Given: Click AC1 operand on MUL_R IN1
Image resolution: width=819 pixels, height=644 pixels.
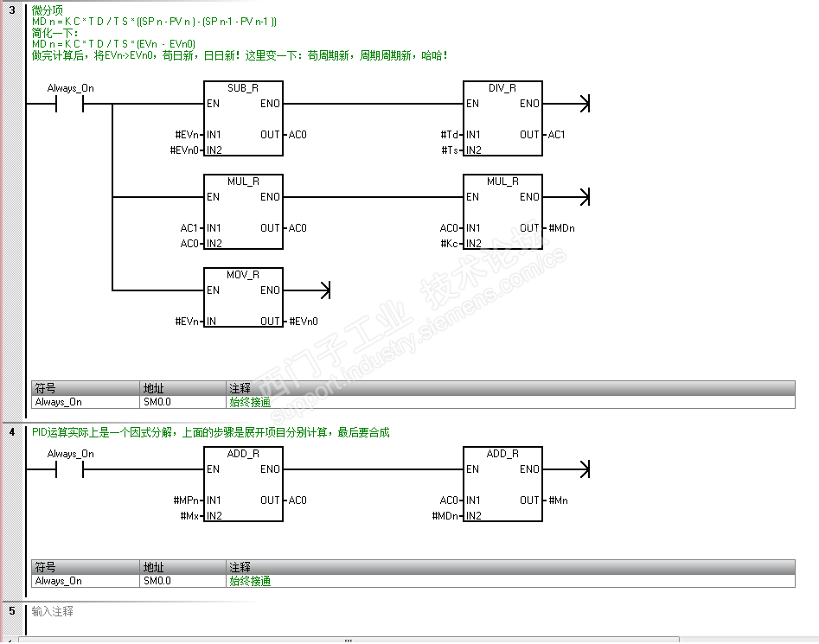Looking at the screenshot, I should tap(189, 228).
